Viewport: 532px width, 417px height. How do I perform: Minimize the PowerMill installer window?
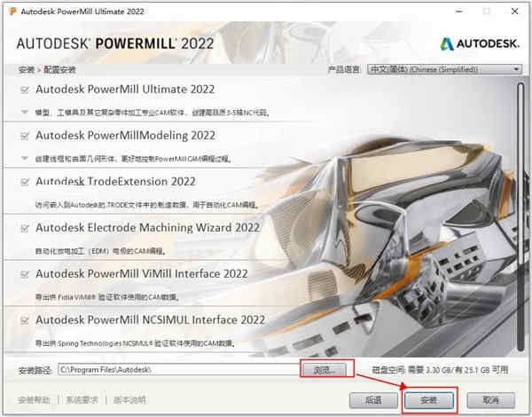click(x=459, y=12)
